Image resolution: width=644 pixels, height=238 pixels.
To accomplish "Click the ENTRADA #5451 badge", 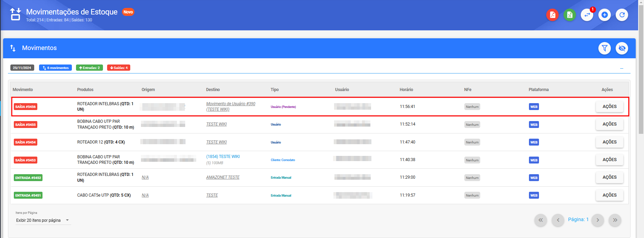I will pyautogui.click(x=28, y=196).
